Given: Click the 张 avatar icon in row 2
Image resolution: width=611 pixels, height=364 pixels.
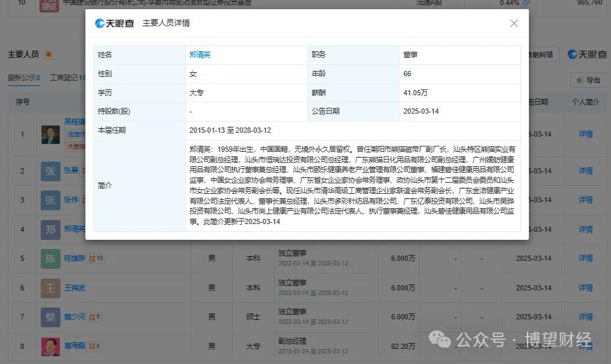Looking at the screenshot, I should click(51, 171).
